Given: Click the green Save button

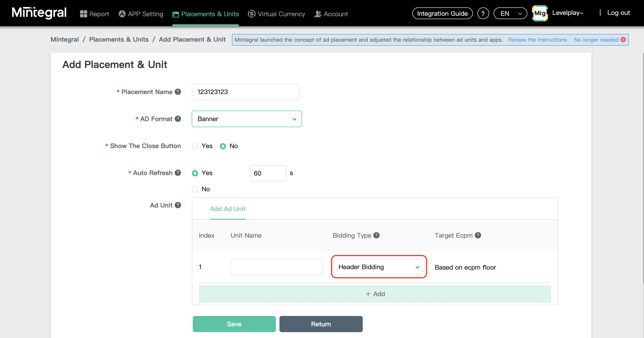Looking at the screenshot, I should point(234,324).
